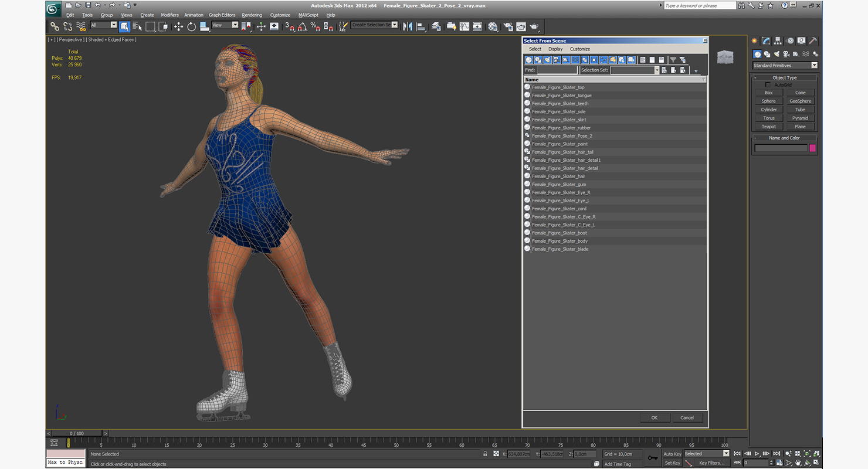Open the Standard Primitives dropdown
Viewport: 868px width, 469px height.
point(814,66)
